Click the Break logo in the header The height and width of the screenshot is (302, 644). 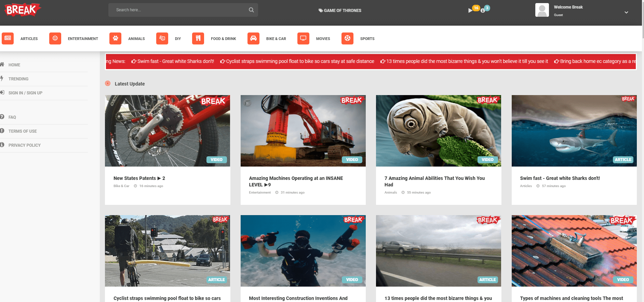pyautogui.click(x=23, y=10)
